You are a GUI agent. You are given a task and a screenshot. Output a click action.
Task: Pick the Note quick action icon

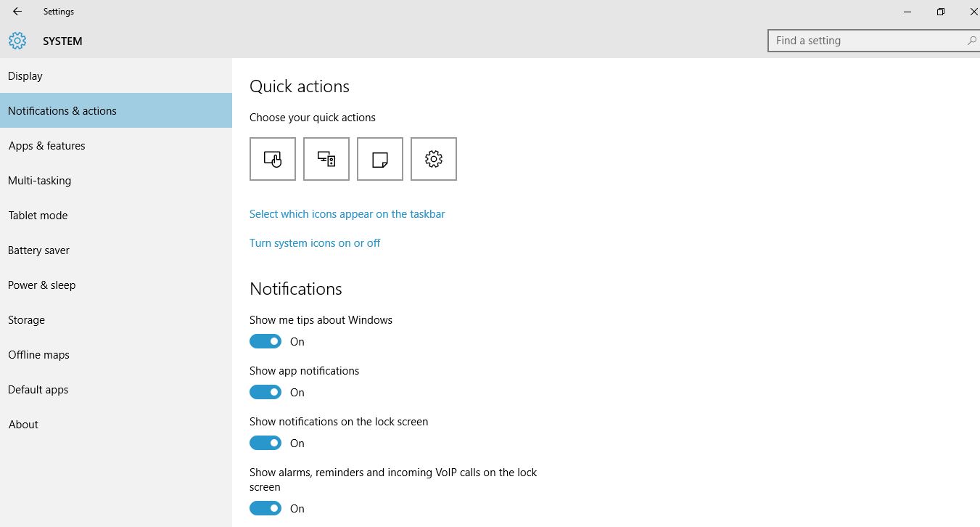[379, 159]
